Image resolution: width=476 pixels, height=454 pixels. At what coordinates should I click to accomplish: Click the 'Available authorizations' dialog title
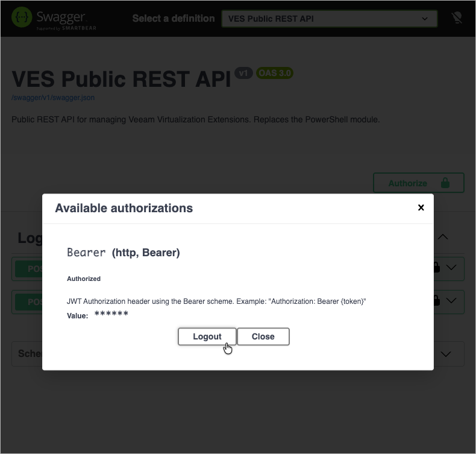pos(124,208)
